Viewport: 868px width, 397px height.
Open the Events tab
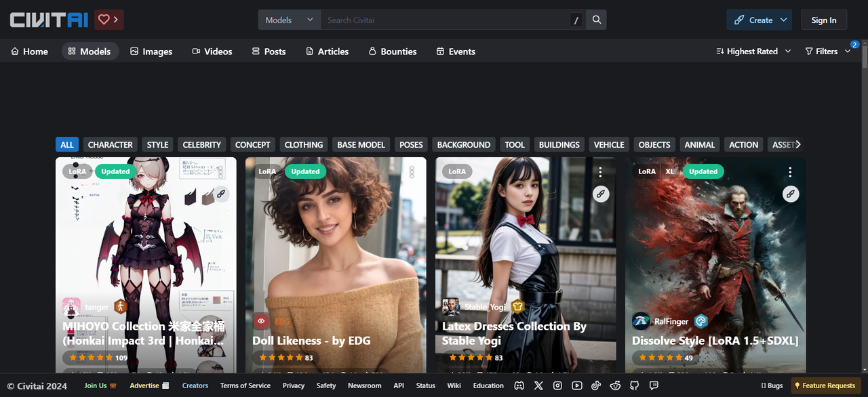(x=456, y=51)
